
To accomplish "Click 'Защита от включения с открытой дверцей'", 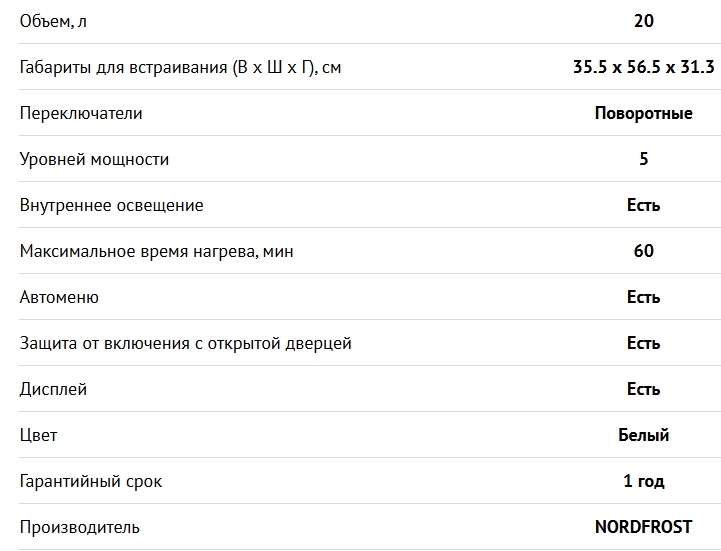I will tap(185, 343).
